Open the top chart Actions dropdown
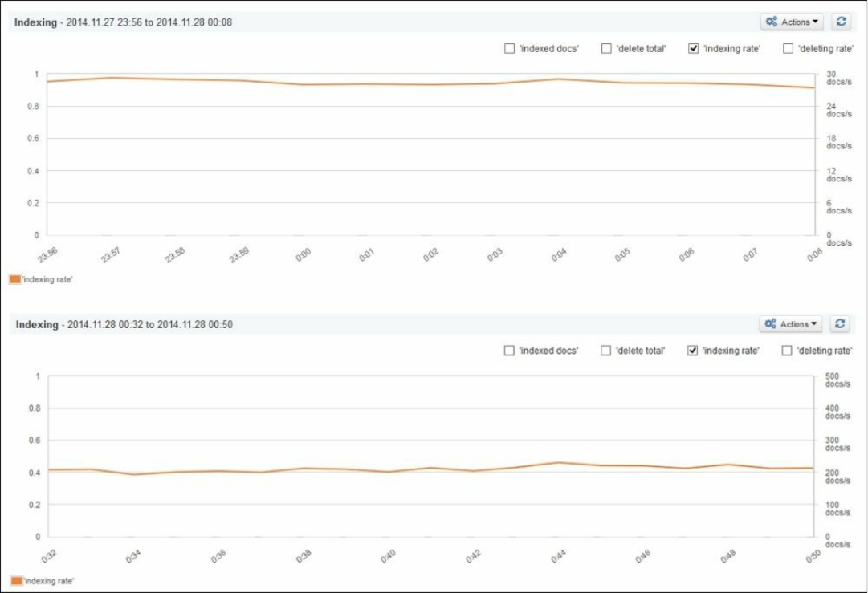 (792, 22)
